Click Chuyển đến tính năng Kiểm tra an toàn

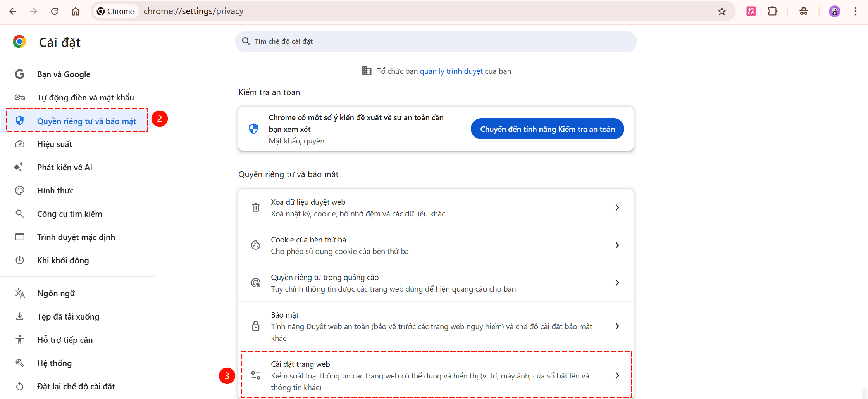pos(547,129)
